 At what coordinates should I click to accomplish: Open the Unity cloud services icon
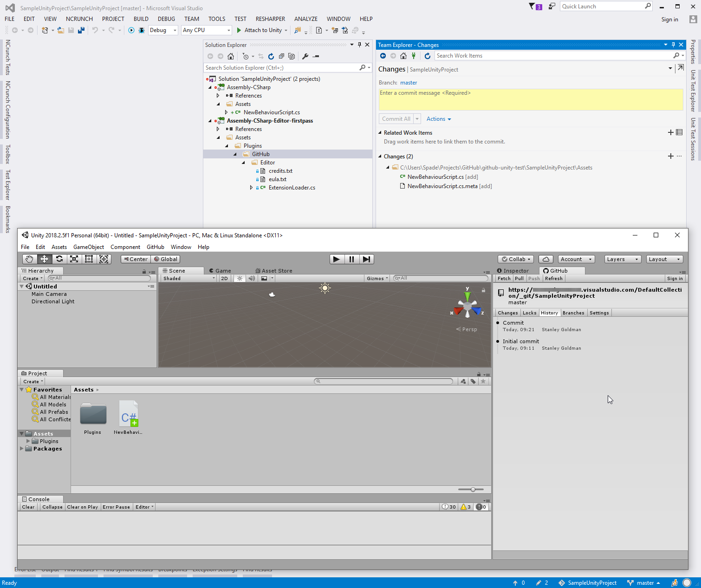point(546,259)
